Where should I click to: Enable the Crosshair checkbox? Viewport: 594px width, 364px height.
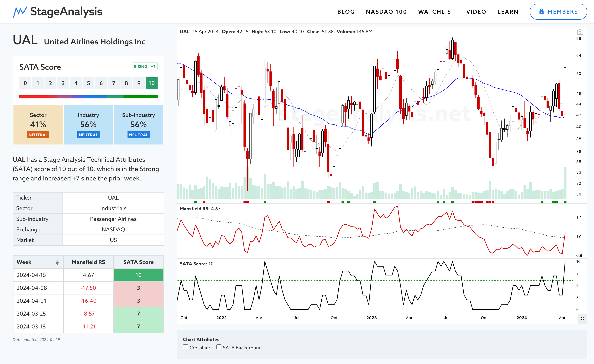(185, 347)
